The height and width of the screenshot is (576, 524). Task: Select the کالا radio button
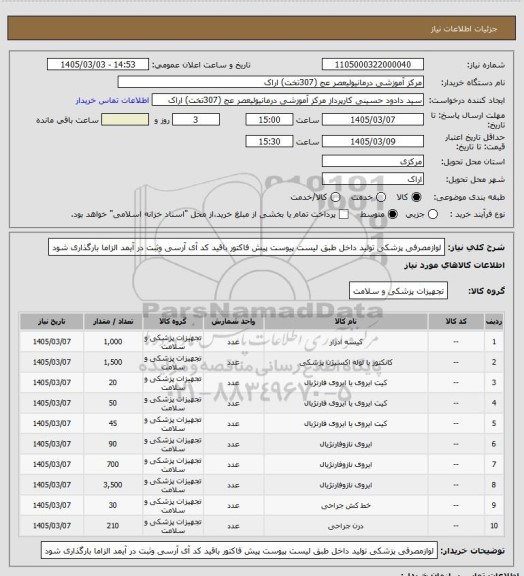pyautogui.click(x=416, y=197)
